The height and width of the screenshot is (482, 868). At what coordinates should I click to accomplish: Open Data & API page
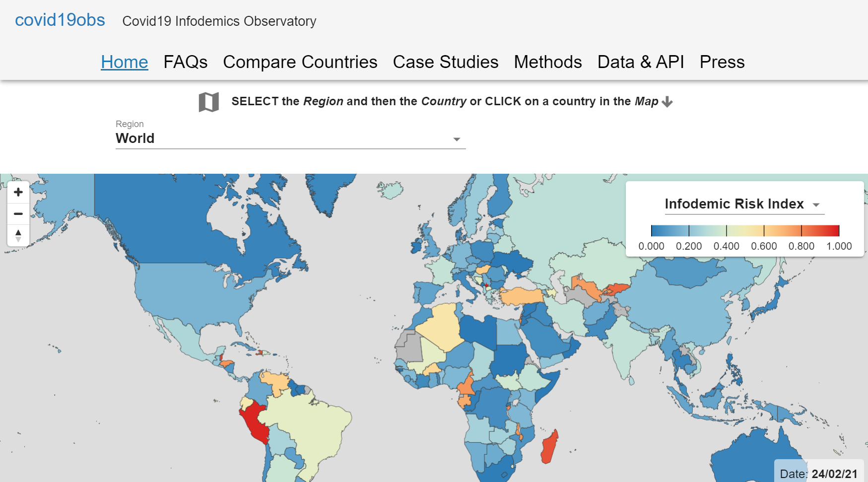(x=640, y=62)
